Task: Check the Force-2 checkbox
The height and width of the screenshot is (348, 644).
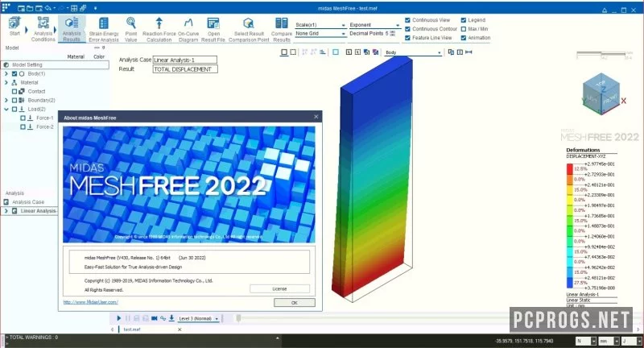Action: pos(23,127)
